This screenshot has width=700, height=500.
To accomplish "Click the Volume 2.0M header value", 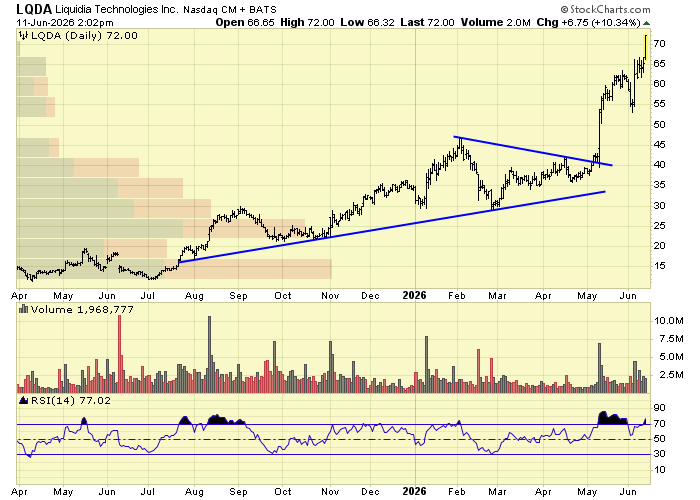I will point(496,22).
